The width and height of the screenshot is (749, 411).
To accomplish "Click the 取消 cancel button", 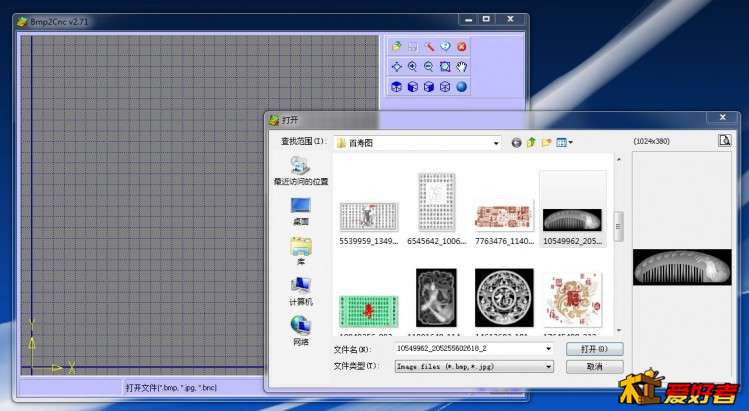I will coord(594,367).
